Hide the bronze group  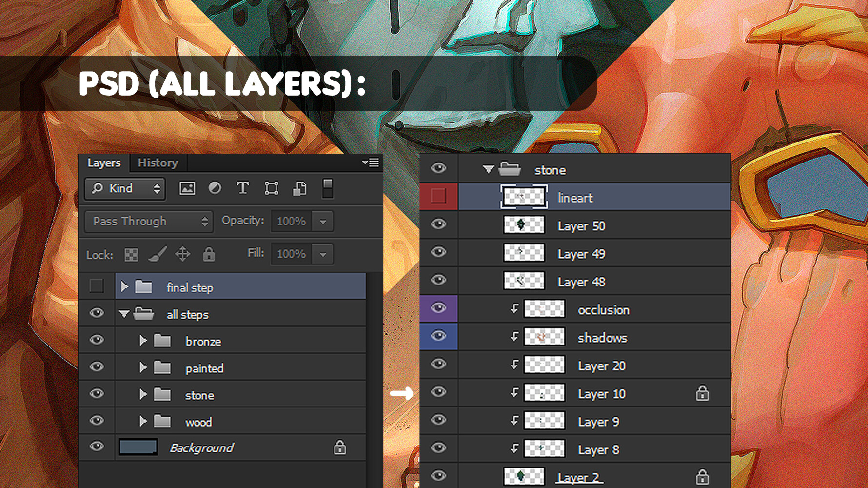click(97, 341)
